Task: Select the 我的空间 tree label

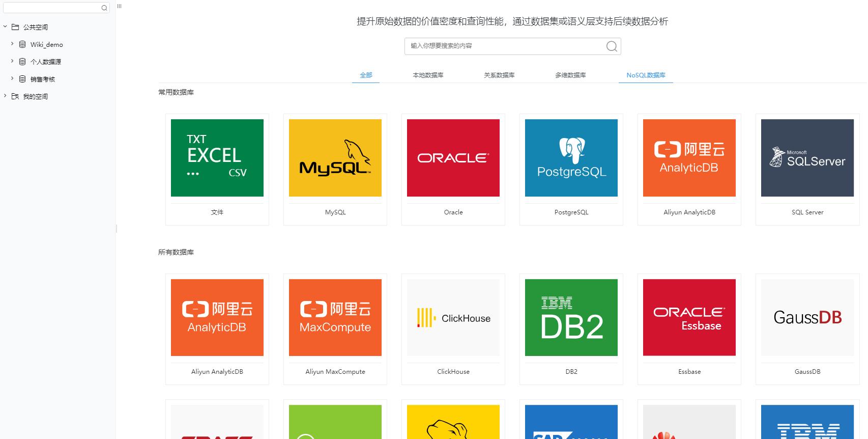Action: pos(36,97)
